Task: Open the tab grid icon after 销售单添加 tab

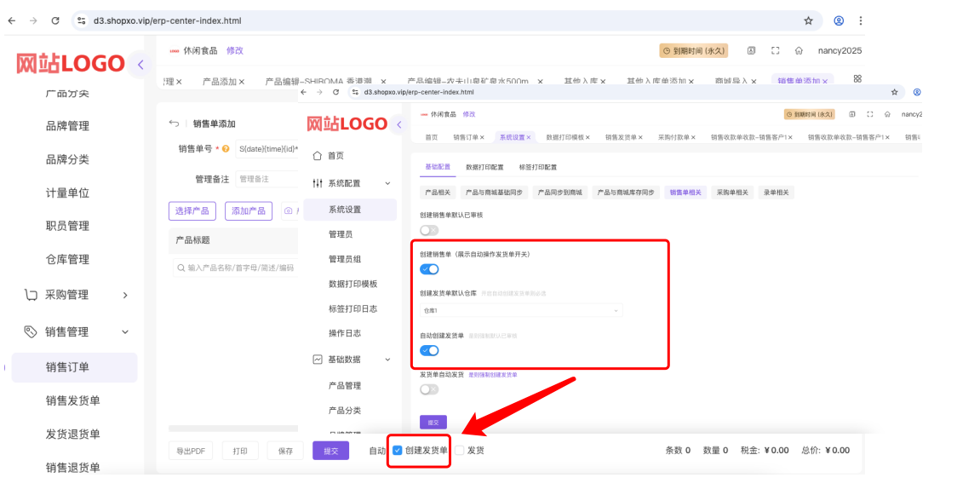Action: pyautogui.click(x=857, y=79)
